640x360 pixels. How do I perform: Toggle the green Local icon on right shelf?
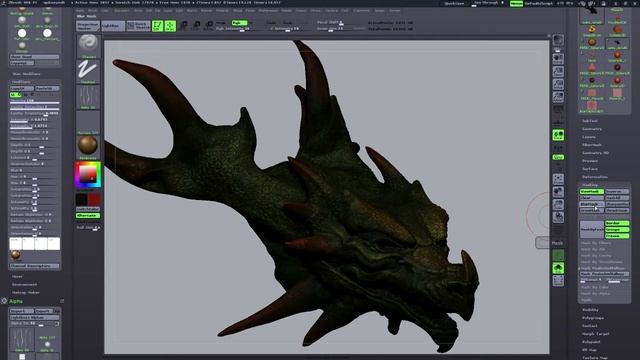pyautogui.click(x=558, y=135)
